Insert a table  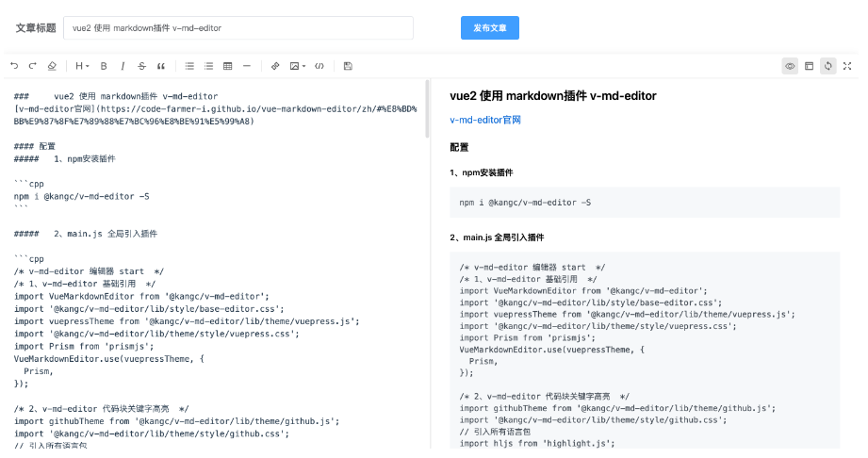227,66
